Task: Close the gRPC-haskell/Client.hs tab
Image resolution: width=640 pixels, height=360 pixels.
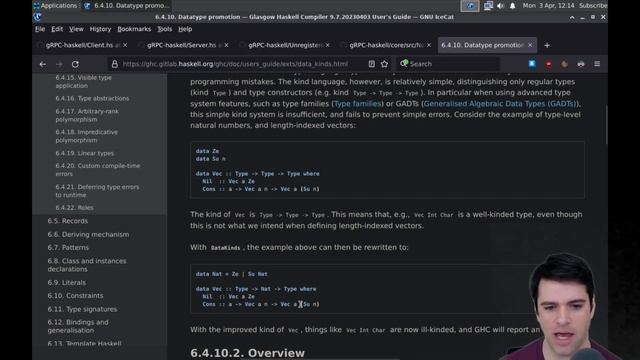Action: (x=125, y=45)
